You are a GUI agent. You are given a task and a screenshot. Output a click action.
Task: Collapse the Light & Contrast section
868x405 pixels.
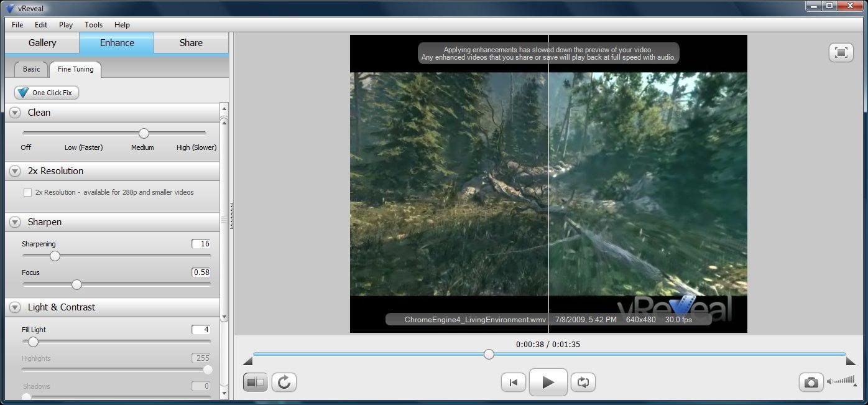click(15, 307)
